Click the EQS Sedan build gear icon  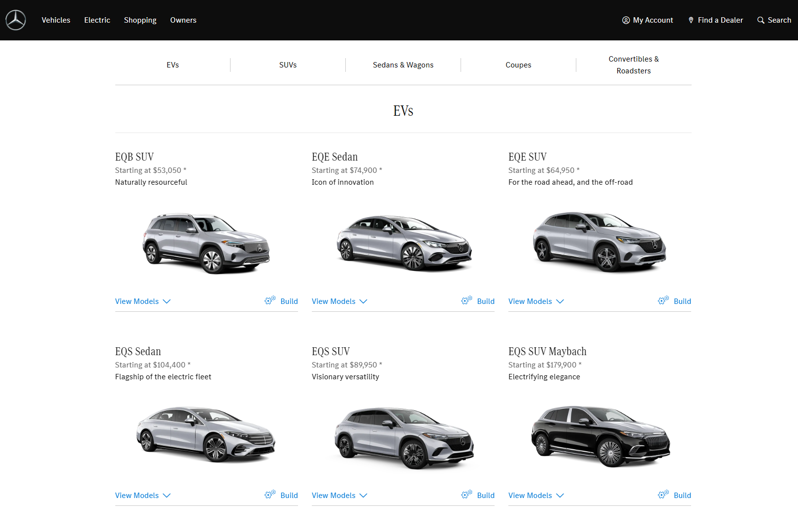(x=270, y=494)
